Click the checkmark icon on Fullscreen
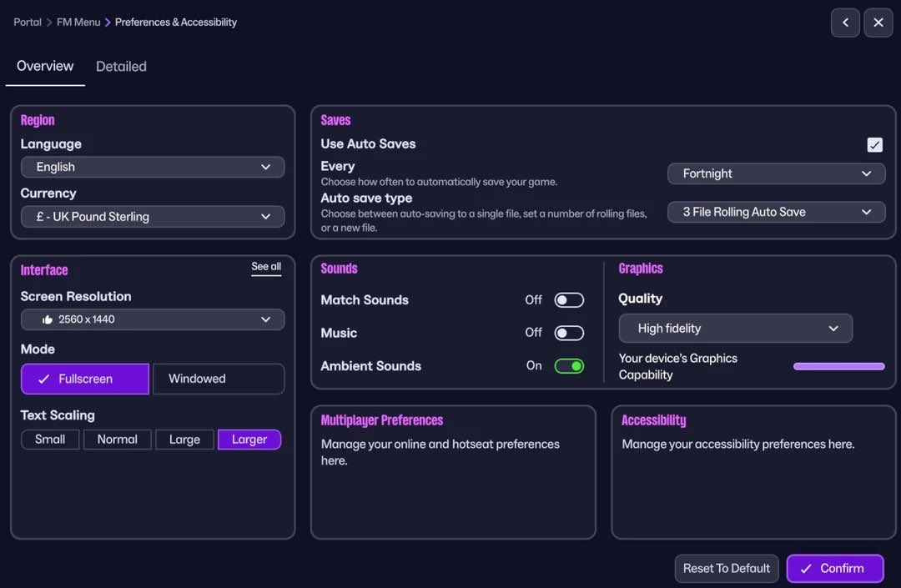The image size is (901, 588). point(44,379)
